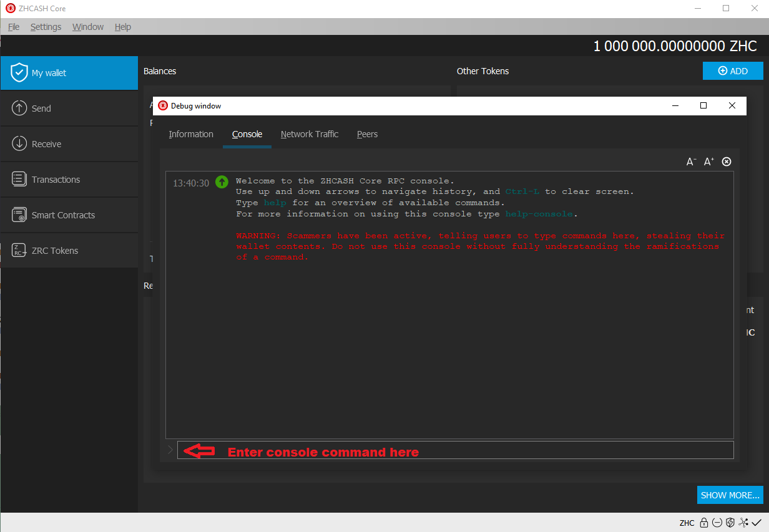Viewport: 769px width, 532px height.
Task: Focus the console command input field
Action: [x=456, y=450]
